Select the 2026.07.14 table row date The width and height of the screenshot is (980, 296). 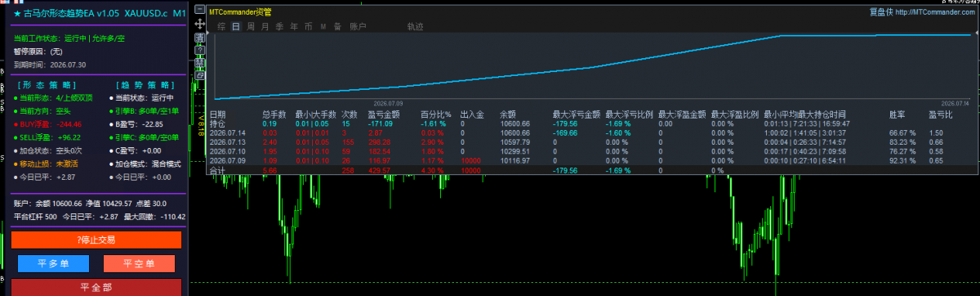228,132
